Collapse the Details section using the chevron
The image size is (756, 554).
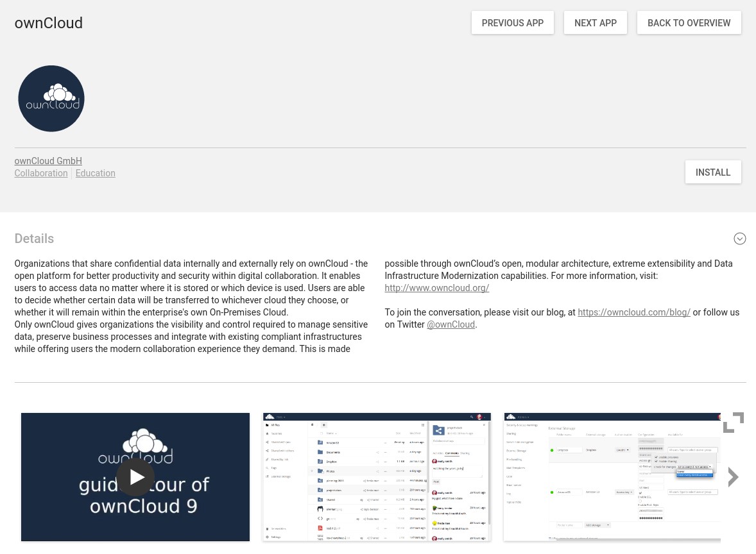pyautogui.click(x=739, y=239)
